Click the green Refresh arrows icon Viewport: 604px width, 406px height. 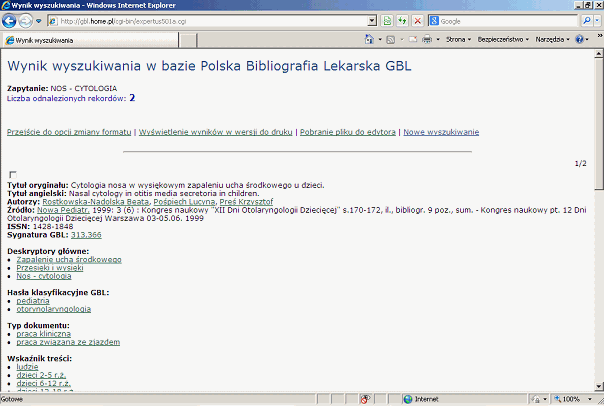pos(402,21)
